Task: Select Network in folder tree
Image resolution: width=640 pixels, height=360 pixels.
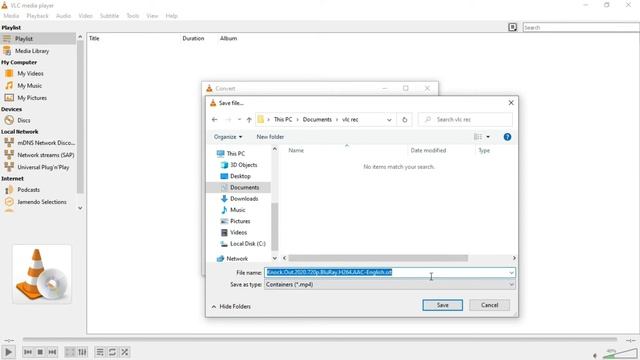Action: coord(233,259)
